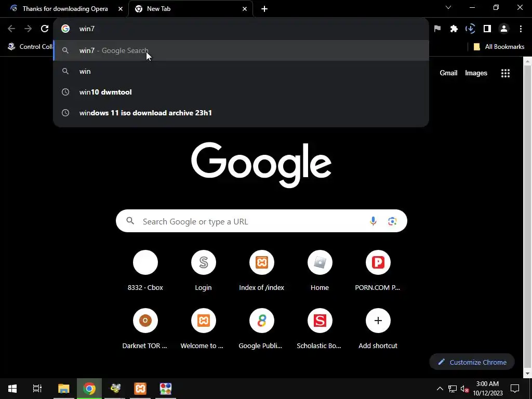Close the New Tab tab

click(x=245, y=9)
